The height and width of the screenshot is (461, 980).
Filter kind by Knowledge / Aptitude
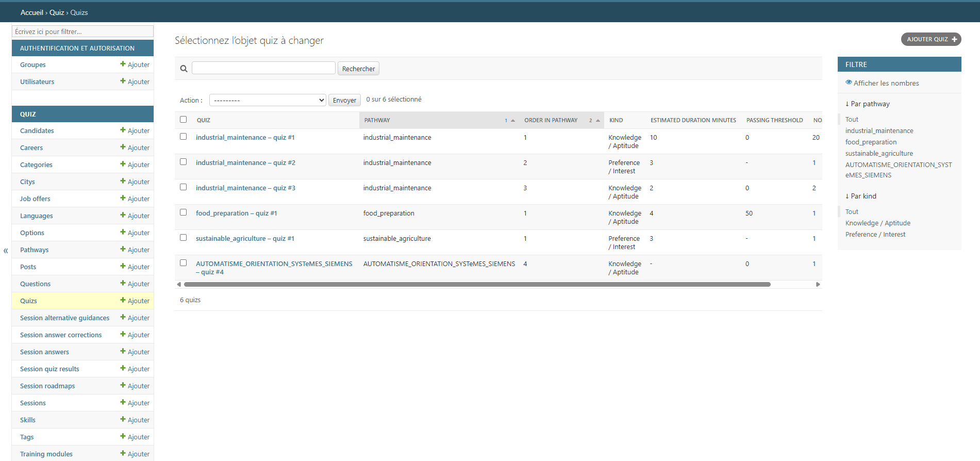pos(878,223)
